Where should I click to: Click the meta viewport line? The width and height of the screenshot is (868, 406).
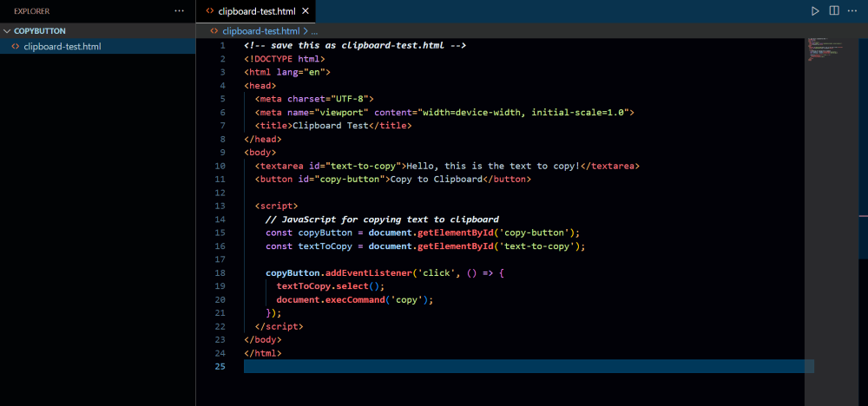click(444, 112)
